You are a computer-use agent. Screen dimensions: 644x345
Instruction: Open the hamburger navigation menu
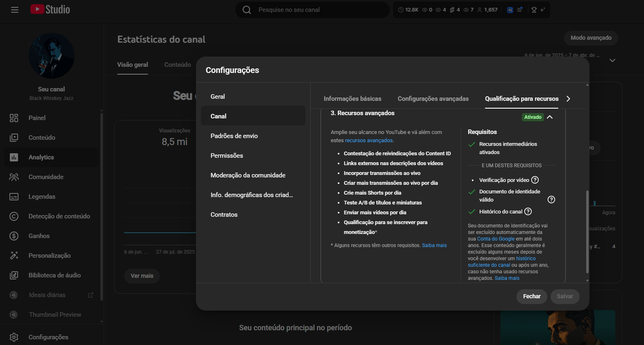15,10
